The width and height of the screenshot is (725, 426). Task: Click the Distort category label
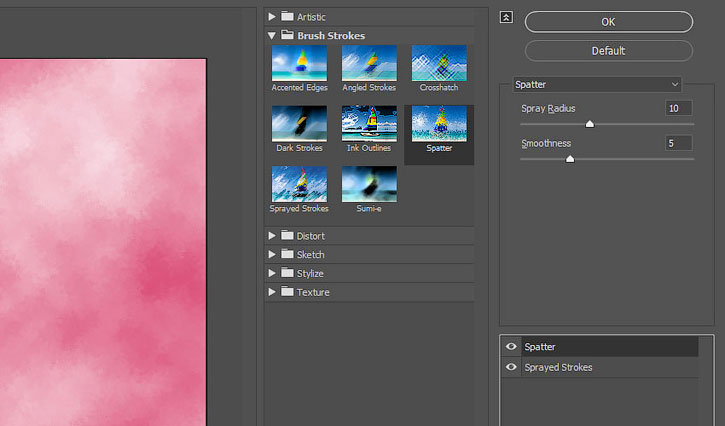[311, 236]
